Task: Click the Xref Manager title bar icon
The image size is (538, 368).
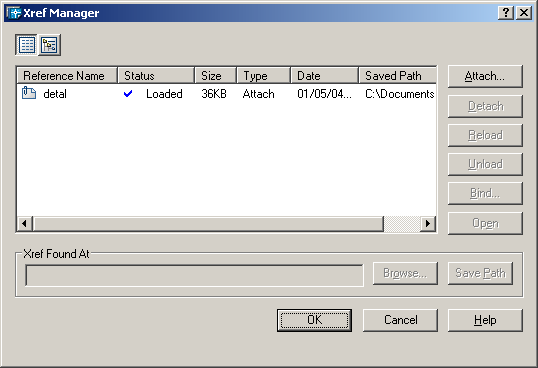Action: pyautogui.click(x=14, y=13)
